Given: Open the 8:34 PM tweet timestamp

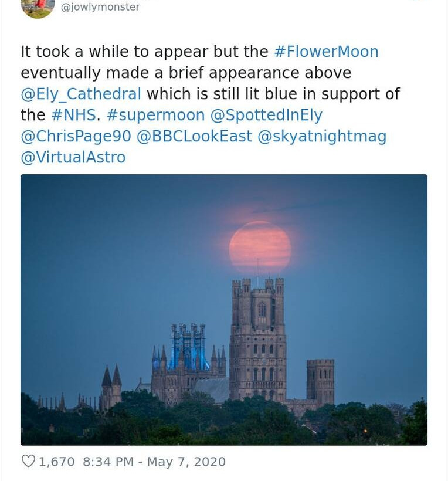Looking at the screenshot, I should click(108, 462).
